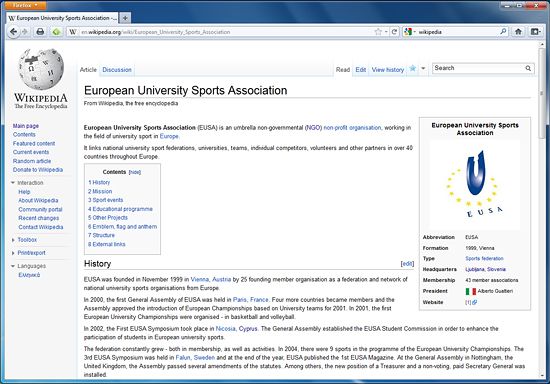Open the more actions arrow beside watch star
Image resolution: width=550 pixels, height=384 pixels.
pyautogui.click(x=423, y=68)
